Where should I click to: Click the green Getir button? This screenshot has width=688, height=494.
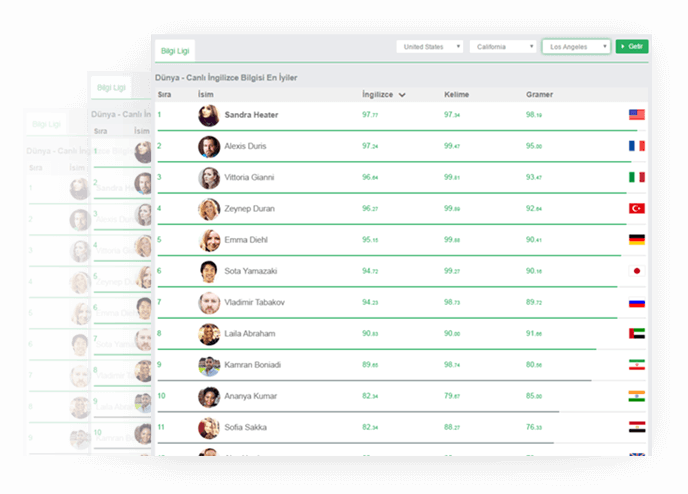[x=632, y=47]
